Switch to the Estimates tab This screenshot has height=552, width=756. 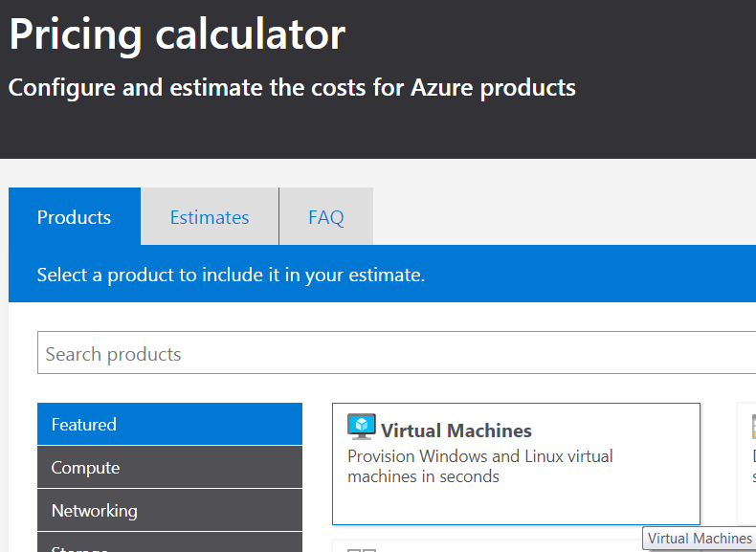(x=210, y=217)
